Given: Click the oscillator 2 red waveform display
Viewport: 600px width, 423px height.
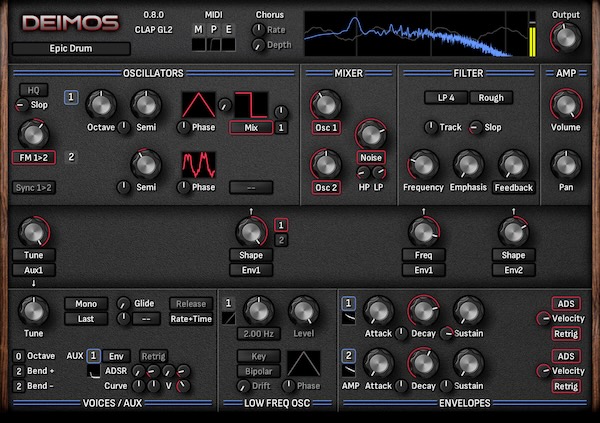Looking at the screenshot, I should point(198,165).
